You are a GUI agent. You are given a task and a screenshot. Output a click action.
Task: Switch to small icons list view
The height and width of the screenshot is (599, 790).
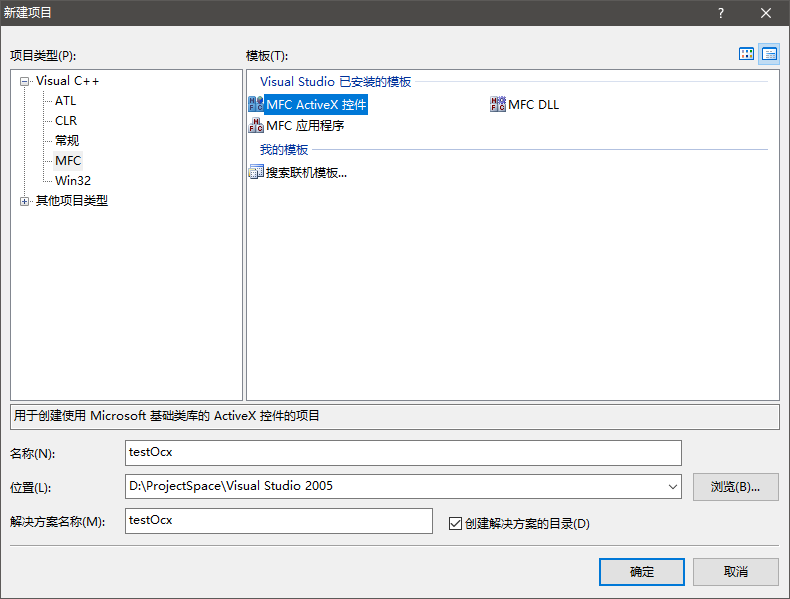(769, 54)
